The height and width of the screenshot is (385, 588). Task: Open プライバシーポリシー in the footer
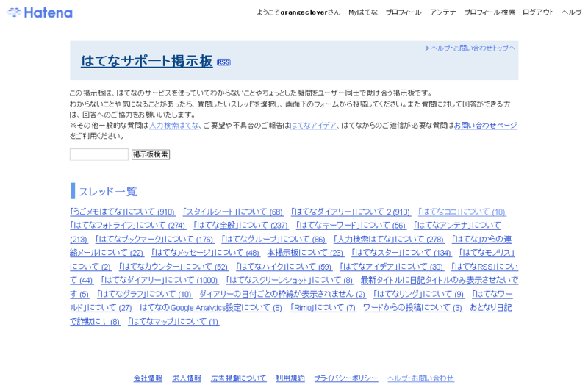(345, 378)
